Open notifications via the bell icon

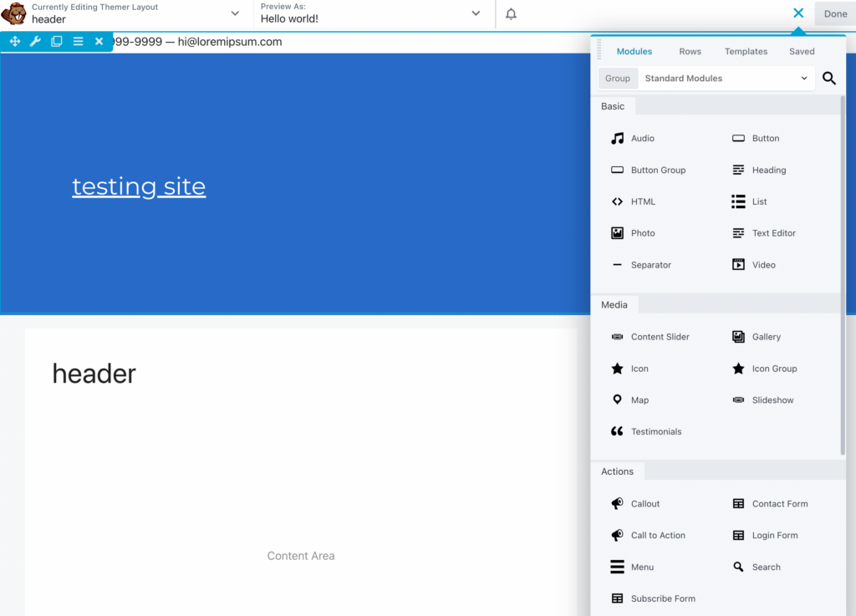click(x=511, y=13)
